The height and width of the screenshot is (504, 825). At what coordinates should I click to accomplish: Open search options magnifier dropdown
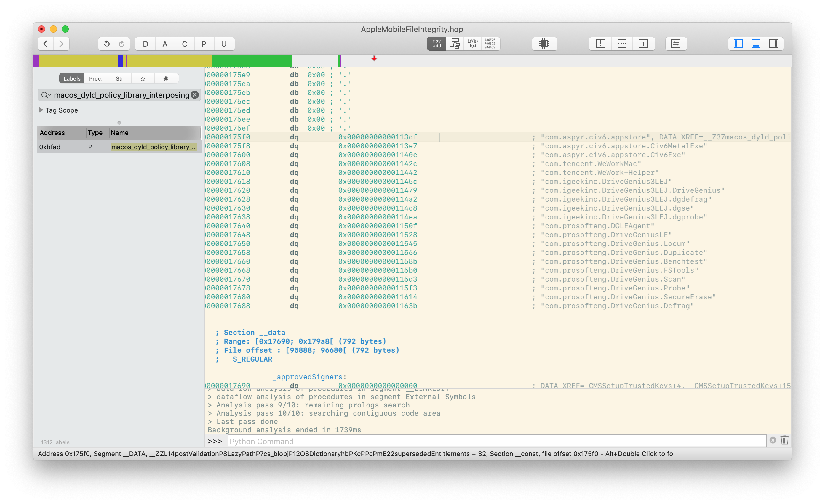coord(46,95)
